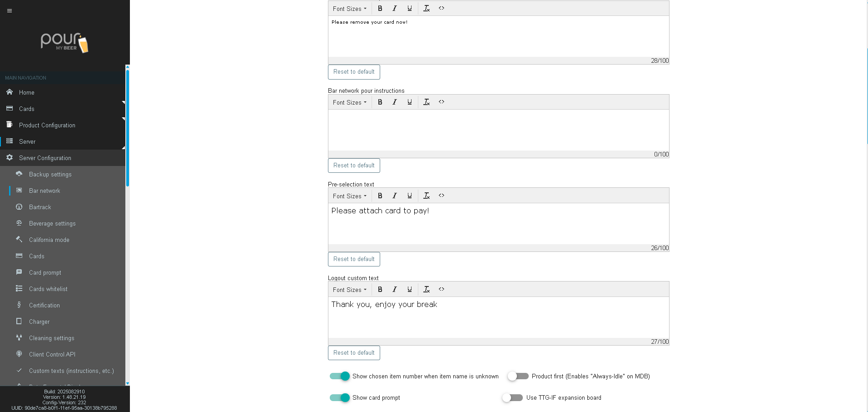Viewport: 868px width, 412px height.
Task: Click the hamburger menu icon
Action: click(10, 10)
